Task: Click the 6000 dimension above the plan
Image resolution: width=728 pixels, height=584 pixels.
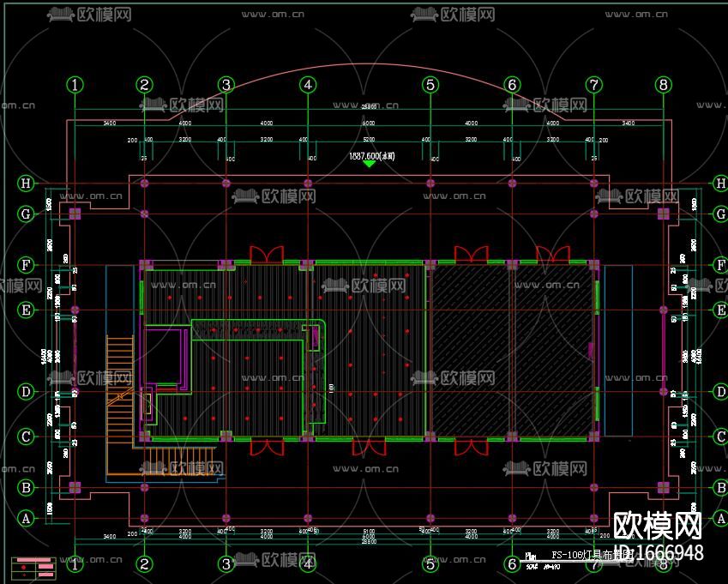Action: [x=369, y=123]
